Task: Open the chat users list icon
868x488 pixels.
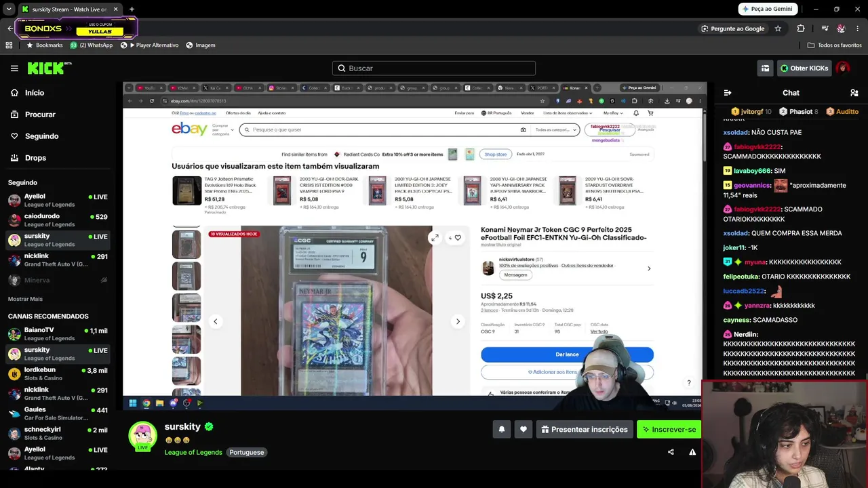Action: (x=854, y=93)
